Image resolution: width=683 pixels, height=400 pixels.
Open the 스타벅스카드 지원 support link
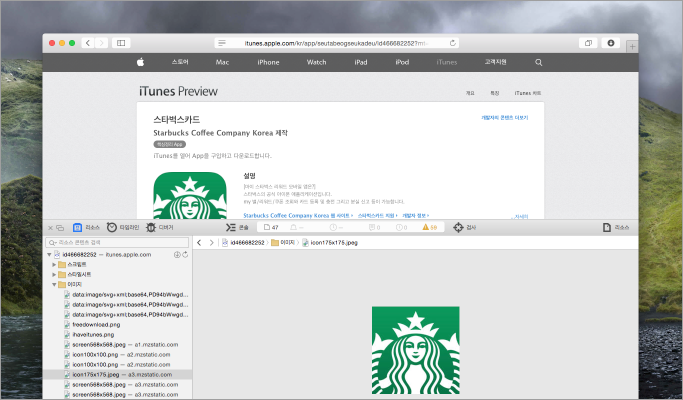pyautogui.click(x=378, y=215)
